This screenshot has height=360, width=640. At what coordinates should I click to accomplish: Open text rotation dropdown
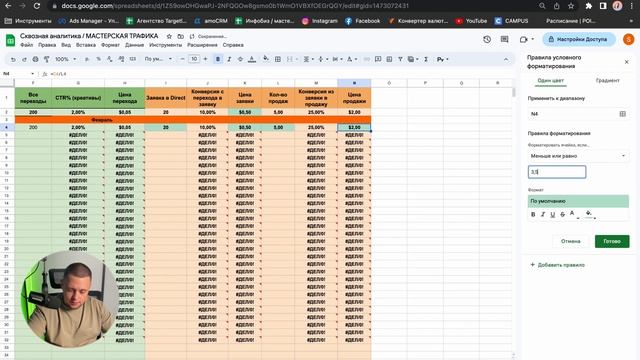pyautogui.click(x=351, y=59)
